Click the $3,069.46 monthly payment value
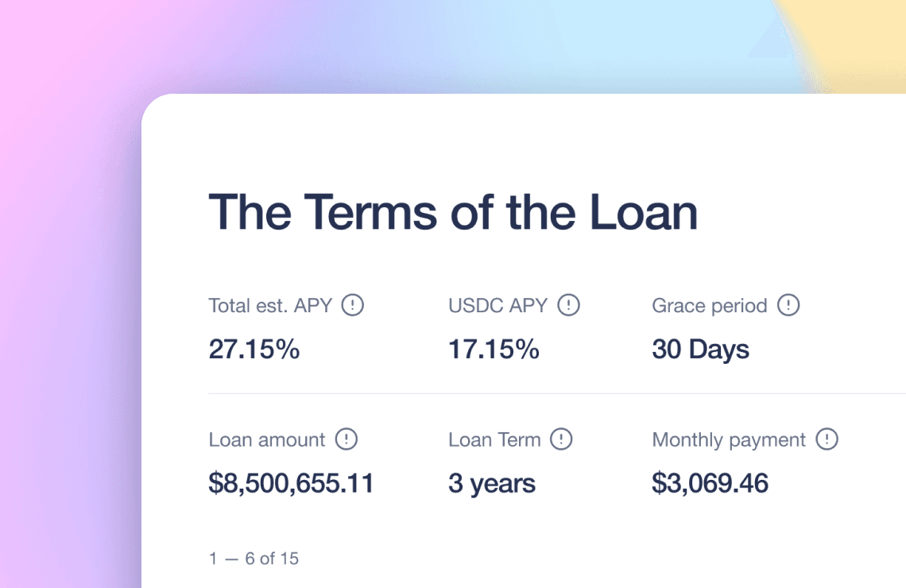Viewport: 906px width, 588px height. tap(710, 483)
